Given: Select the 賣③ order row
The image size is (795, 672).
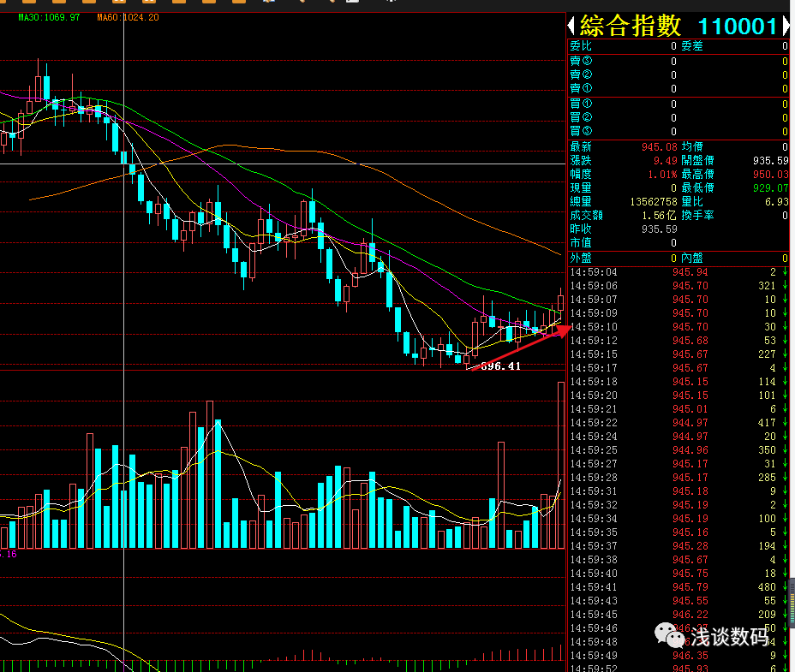Looking at the screenshot, I should pyautogui.click(x=678, y=61).
